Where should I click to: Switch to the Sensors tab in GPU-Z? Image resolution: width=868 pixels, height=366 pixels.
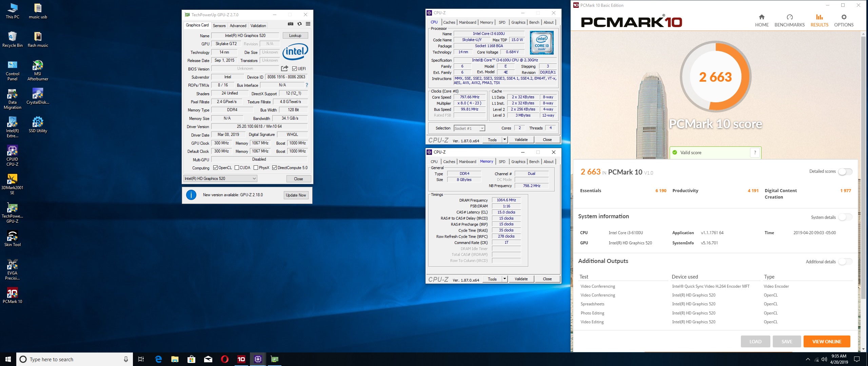tap(219, 26)
